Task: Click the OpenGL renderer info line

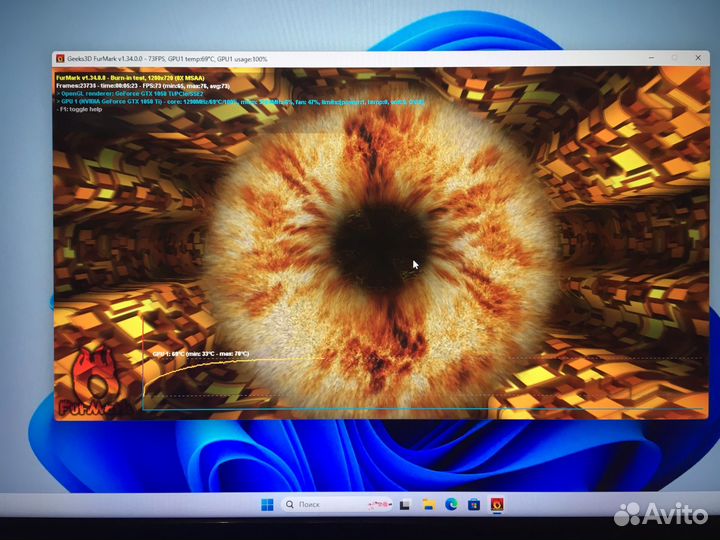Action: point(130,94)
